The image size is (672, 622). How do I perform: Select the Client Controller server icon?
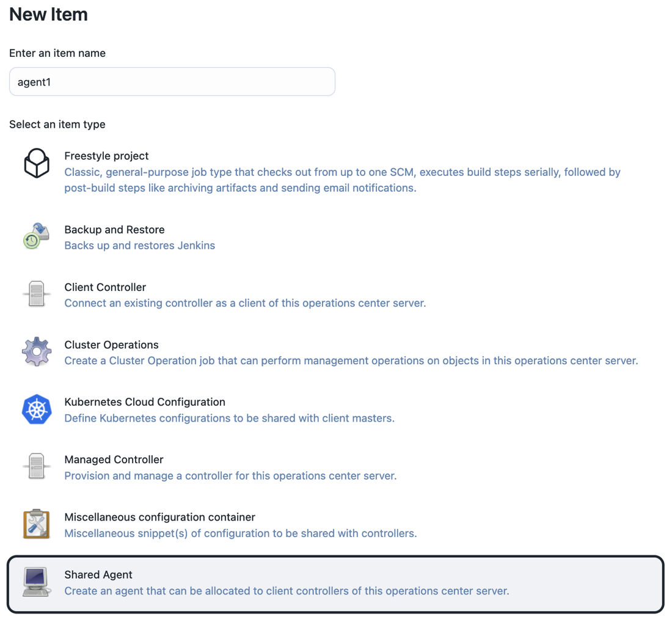point(36,294)
